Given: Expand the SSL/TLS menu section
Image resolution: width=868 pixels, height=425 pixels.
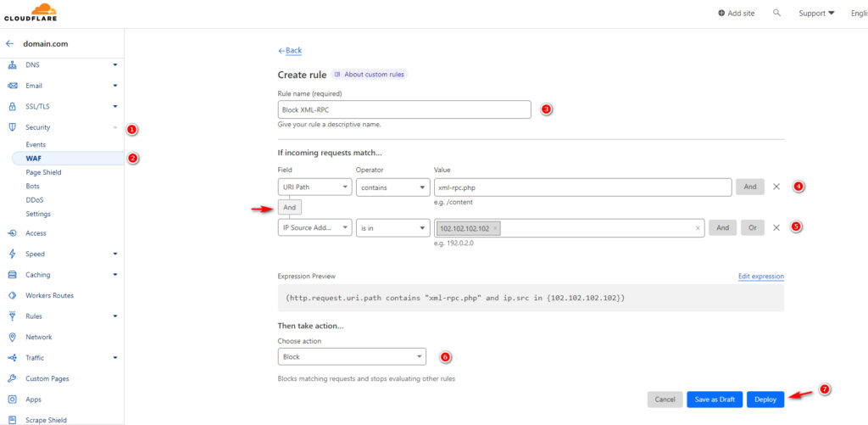Looking at the screenshot, I should click(x=115, y=106).
